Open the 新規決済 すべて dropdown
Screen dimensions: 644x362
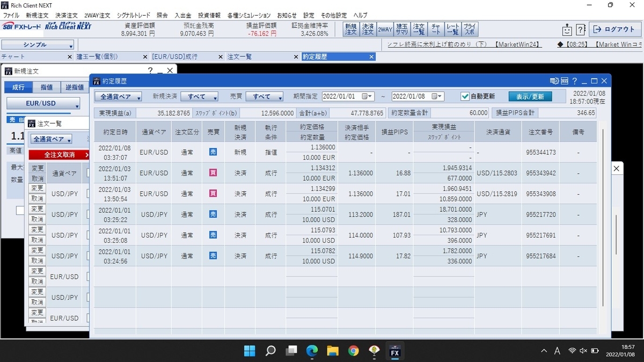[199, 97]
